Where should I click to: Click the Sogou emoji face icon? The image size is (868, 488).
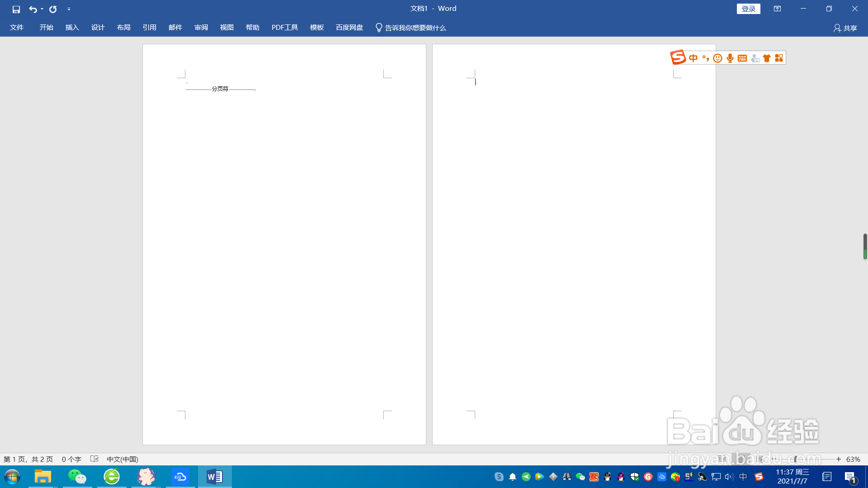[717, 58]
